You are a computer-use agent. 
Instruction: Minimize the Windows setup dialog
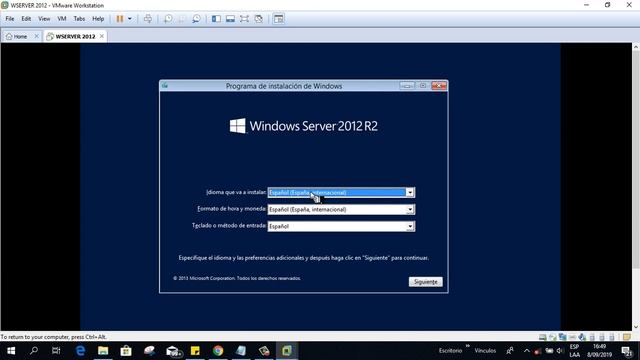407,85
